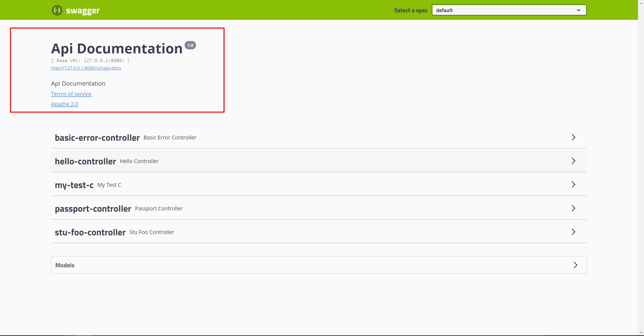
Task: Expand basic-error-controller via its chevron
Action: 573,137
